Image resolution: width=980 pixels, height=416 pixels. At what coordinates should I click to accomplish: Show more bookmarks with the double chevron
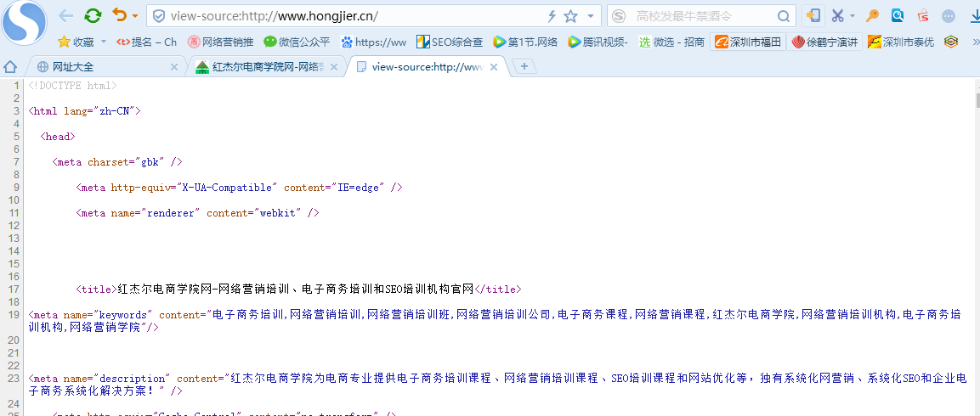(975, 42)
